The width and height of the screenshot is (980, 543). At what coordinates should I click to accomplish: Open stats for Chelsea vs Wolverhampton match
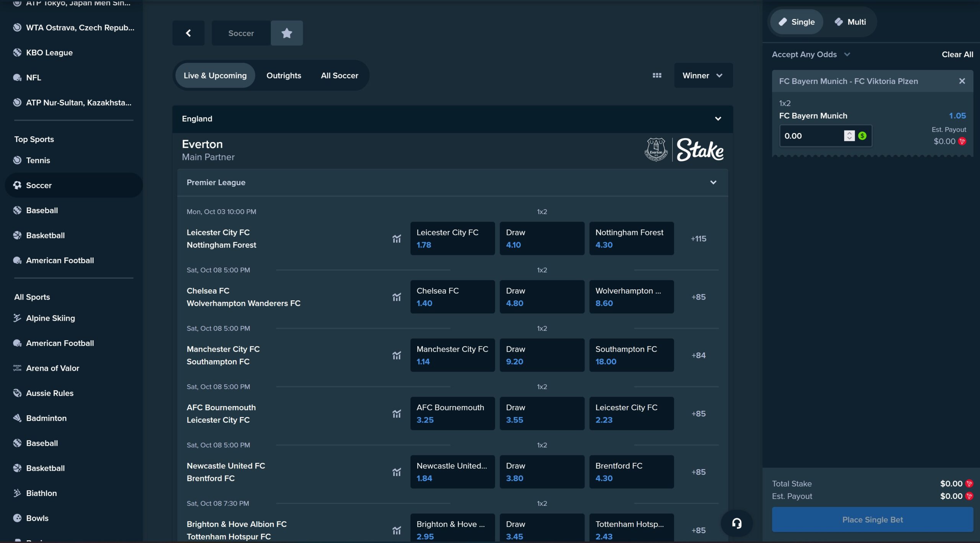(397, 297)
